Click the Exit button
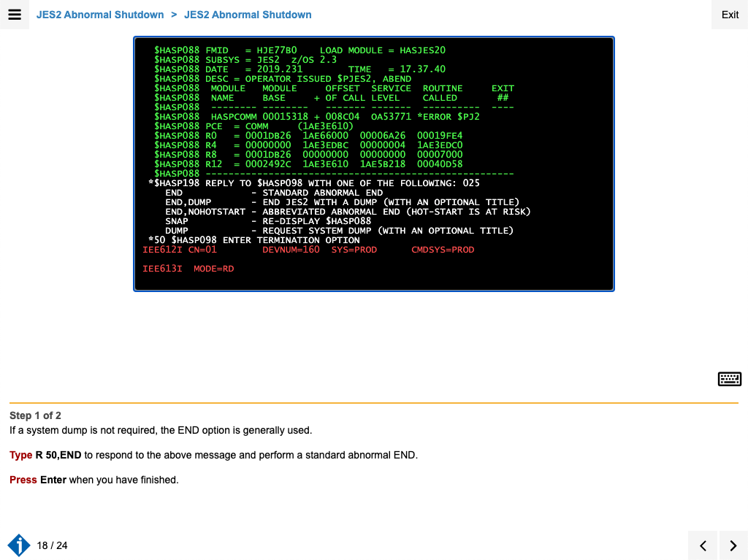Image resolution: width=748 pixels, height=560 pixels. 730,15
